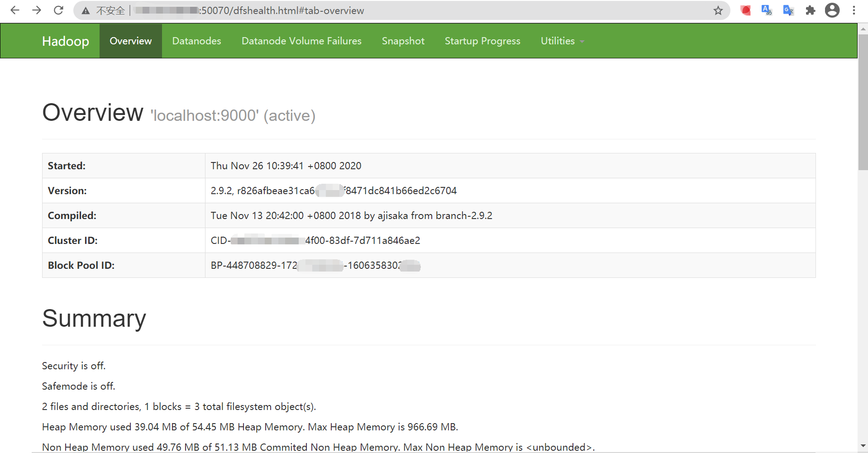Select the Overview tab

point(131,41)
